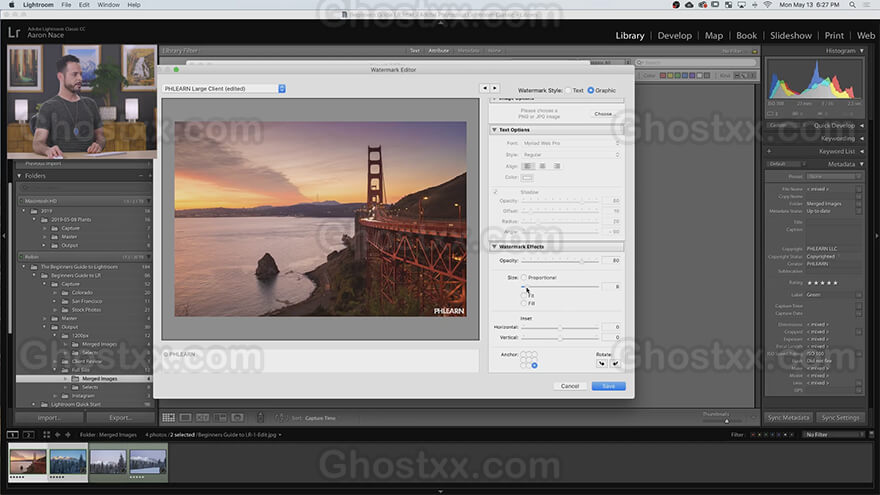Set anchor to center point
The image size is (880, 495).
(x=529, y=360)
